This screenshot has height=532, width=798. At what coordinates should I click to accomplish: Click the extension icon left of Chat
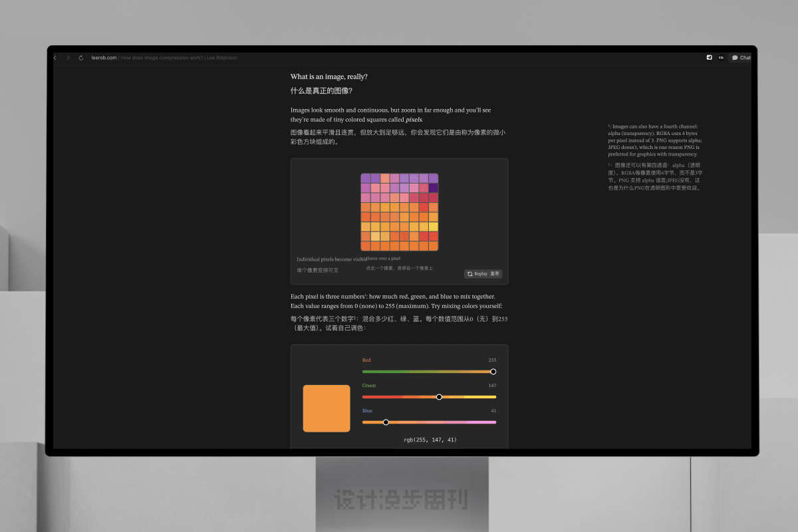(x=721, y=58)
